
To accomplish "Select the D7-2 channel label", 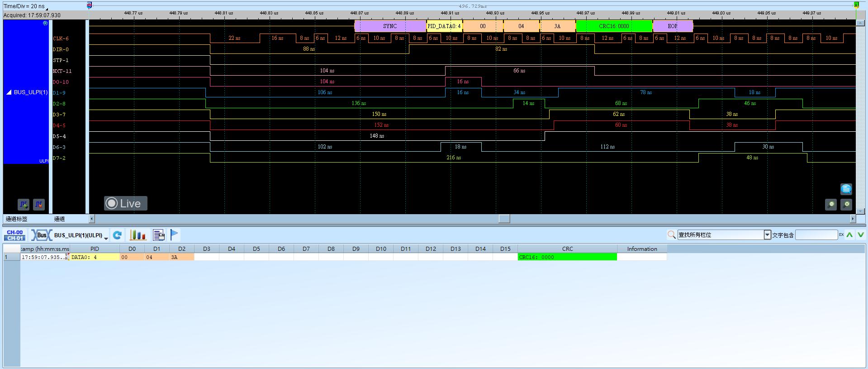I will [59, 158].
